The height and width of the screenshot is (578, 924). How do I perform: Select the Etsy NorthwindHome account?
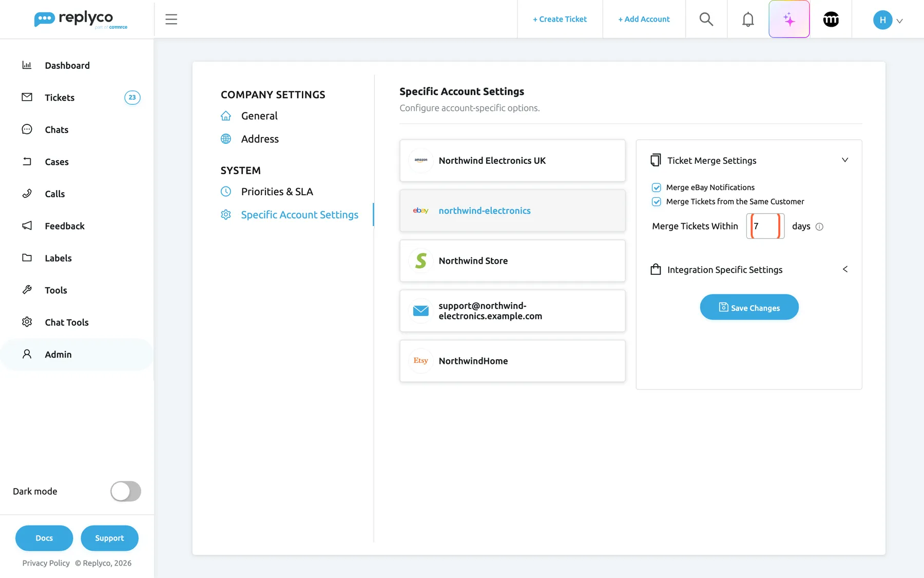coord(512,361)
